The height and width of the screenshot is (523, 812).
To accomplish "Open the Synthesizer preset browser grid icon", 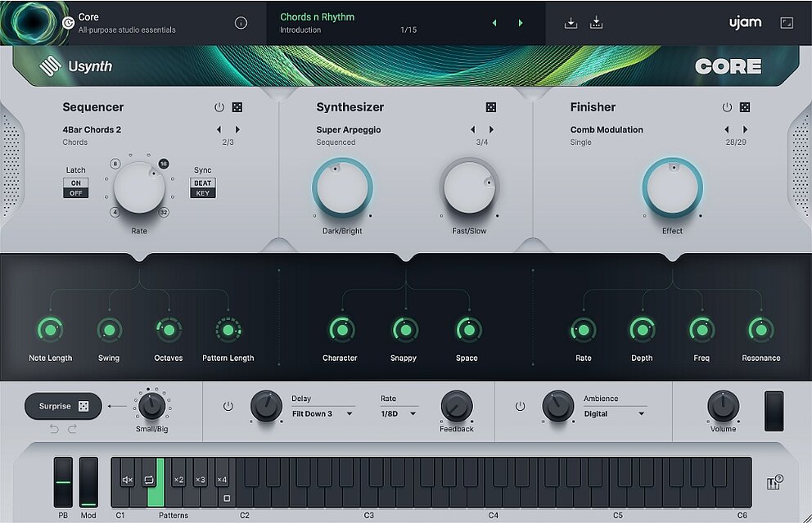I will click(x=490, y=106).
